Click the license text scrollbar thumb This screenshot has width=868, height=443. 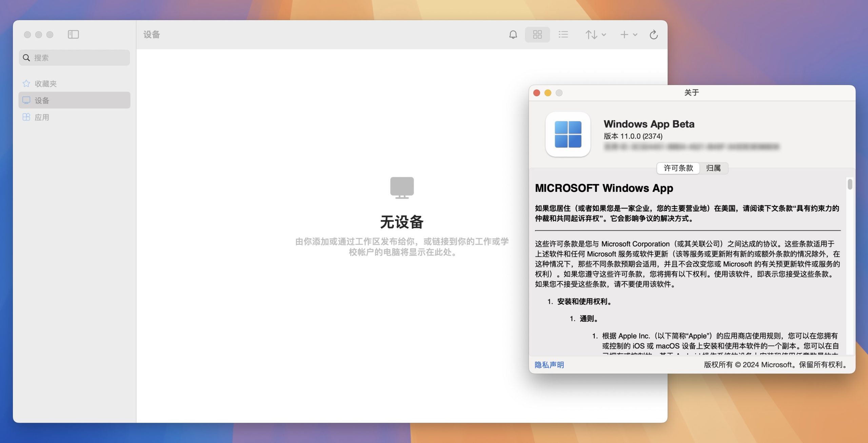(x=850, y=184)
